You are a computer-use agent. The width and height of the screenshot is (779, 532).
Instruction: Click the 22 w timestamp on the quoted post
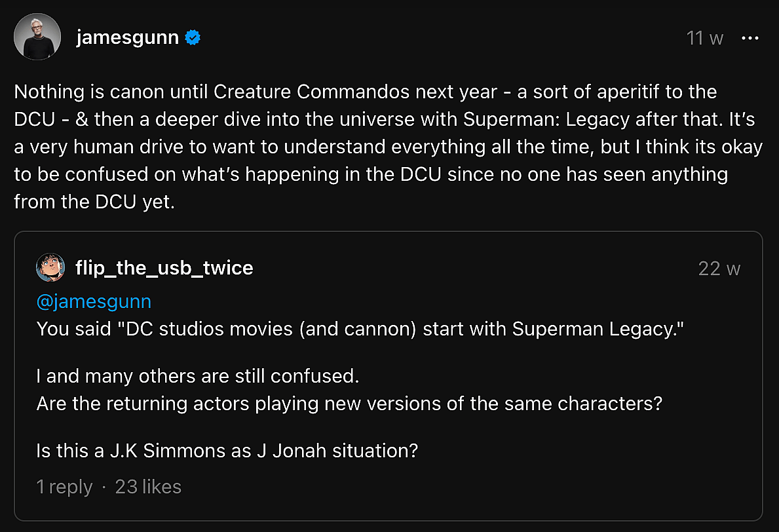719,268
